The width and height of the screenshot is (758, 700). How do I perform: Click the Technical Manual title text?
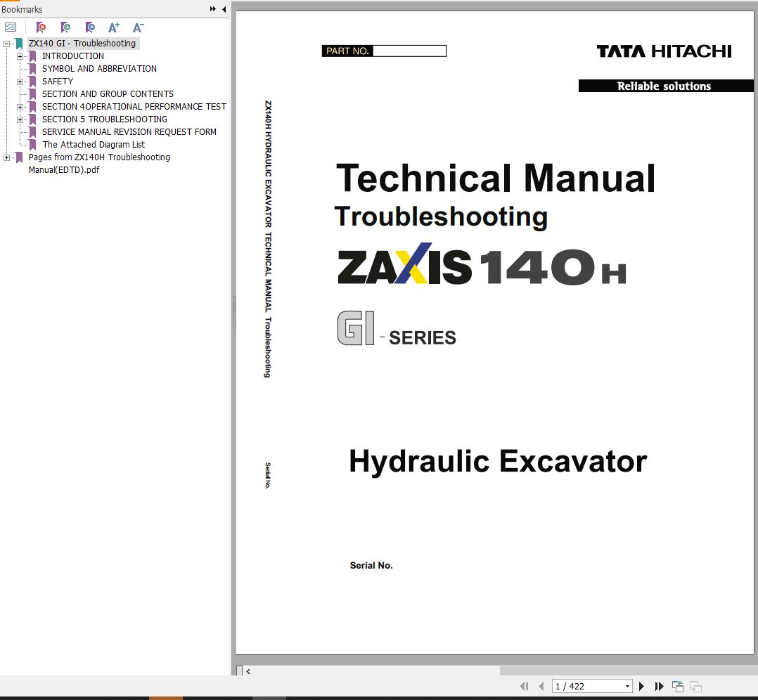[496, 178]
